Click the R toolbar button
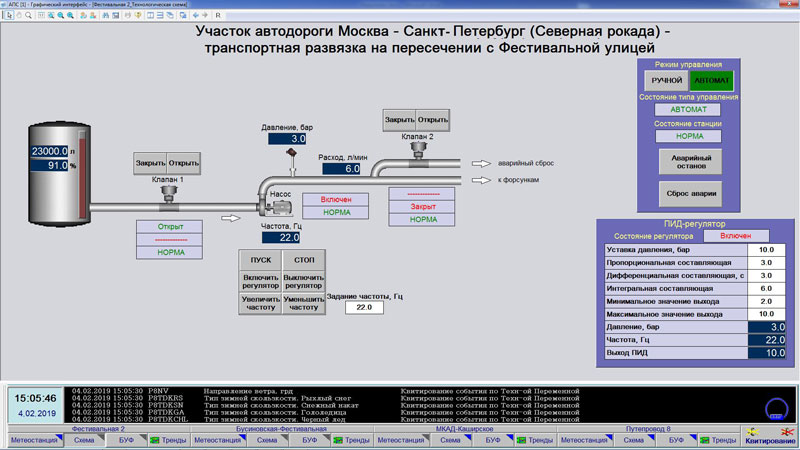Screen dimensions: 800x450 (x=218, y=15)
